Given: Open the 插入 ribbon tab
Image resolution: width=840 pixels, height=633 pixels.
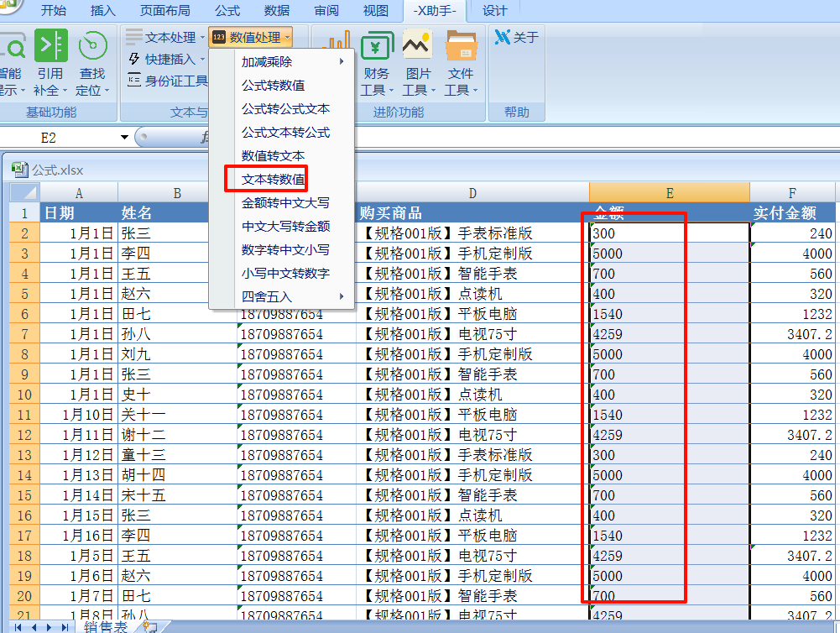Looking at the screenshot, I should pyautogui.click(x=103, y=10).
